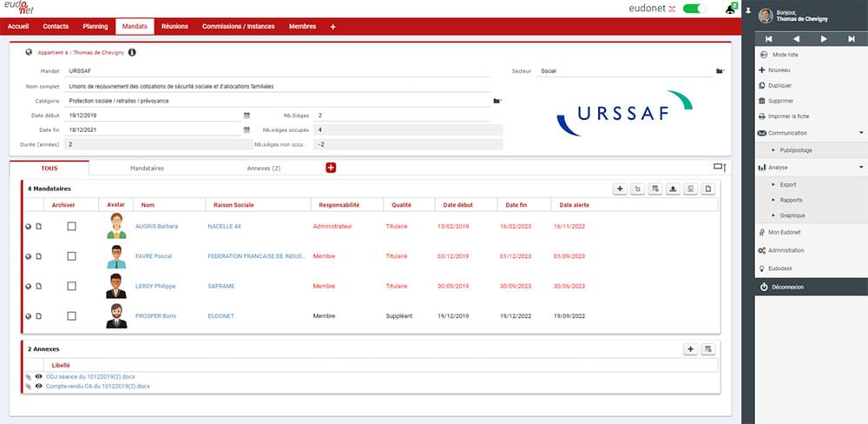Click the Annexes list-filter icon
This screenshot has height=424, width=868.
tap(708, 349)
